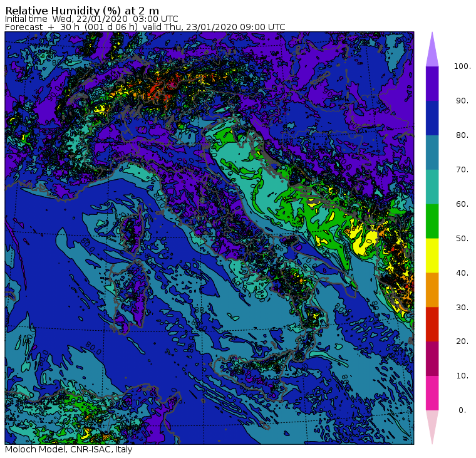The width and height of the screenshot is (476, 458).
Task: Pick the 20-30 red legend band
Action: pos(432,325)
